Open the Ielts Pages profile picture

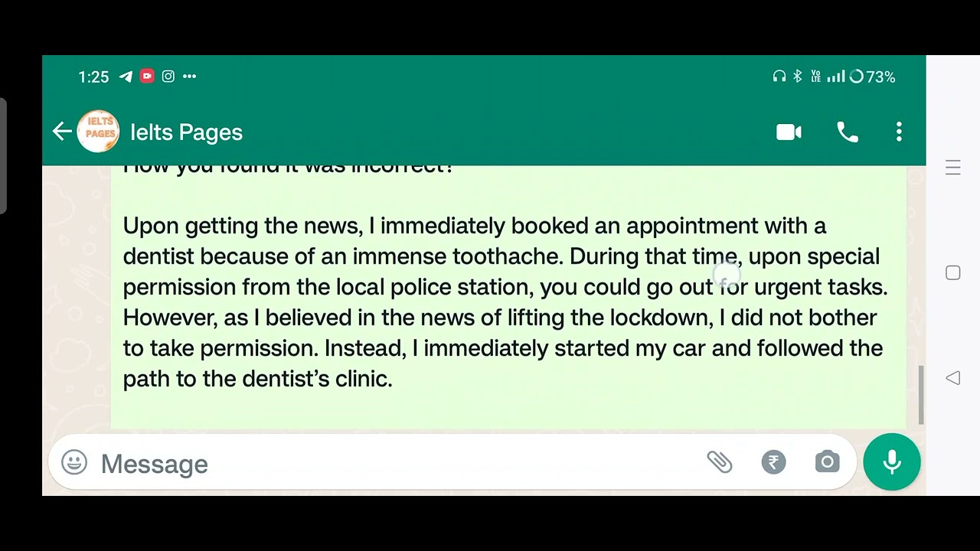[x=99, y=132]
